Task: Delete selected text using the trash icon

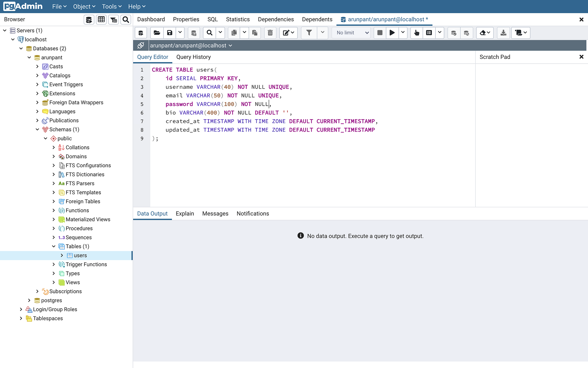Action: tap(270, 33)
